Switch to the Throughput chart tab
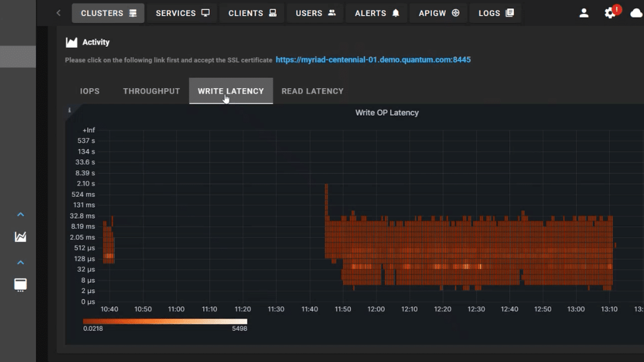 151,91
